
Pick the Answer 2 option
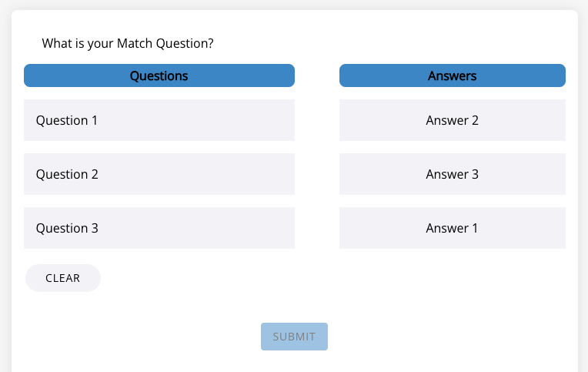pyautogui.click(x=452, y=120)
